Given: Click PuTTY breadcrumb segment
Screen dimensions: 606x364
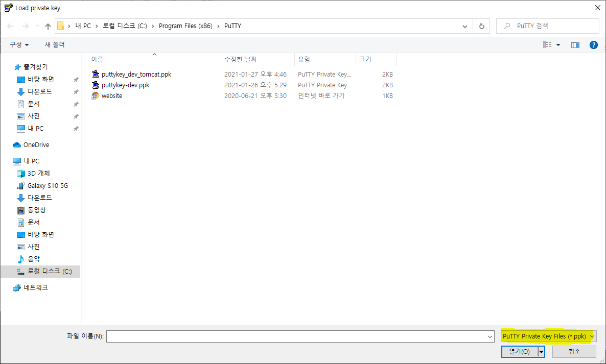Looking at the screenshot, I should click(232, 26).
